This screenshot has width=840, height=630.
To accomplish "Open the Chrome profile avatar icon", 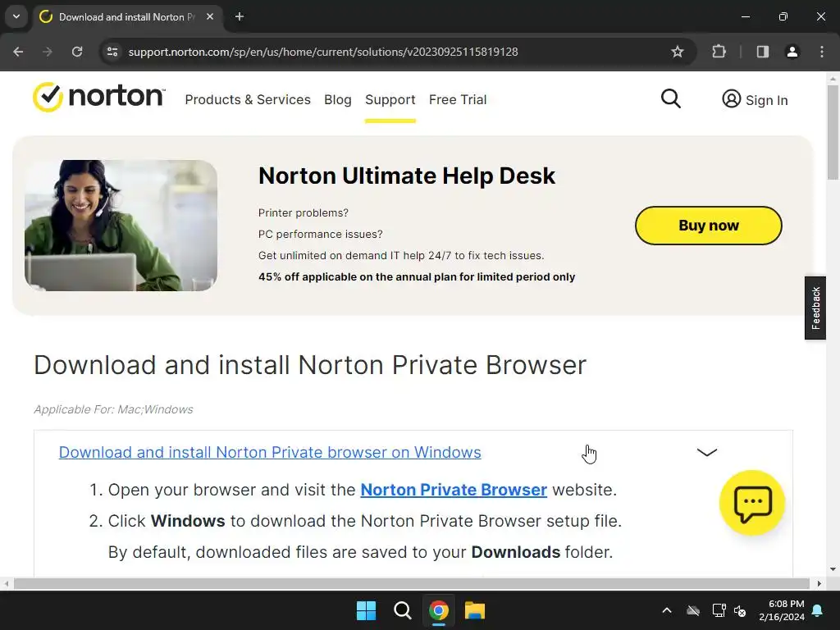I will pyautogui.click(x=792, y=52).
